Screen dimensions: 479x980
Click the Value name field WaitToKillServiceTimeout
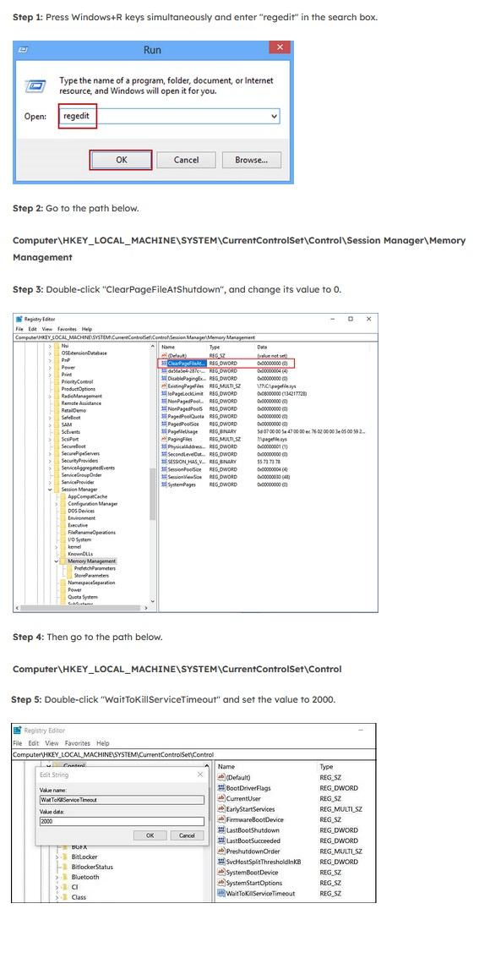click(x=122, y=800)
